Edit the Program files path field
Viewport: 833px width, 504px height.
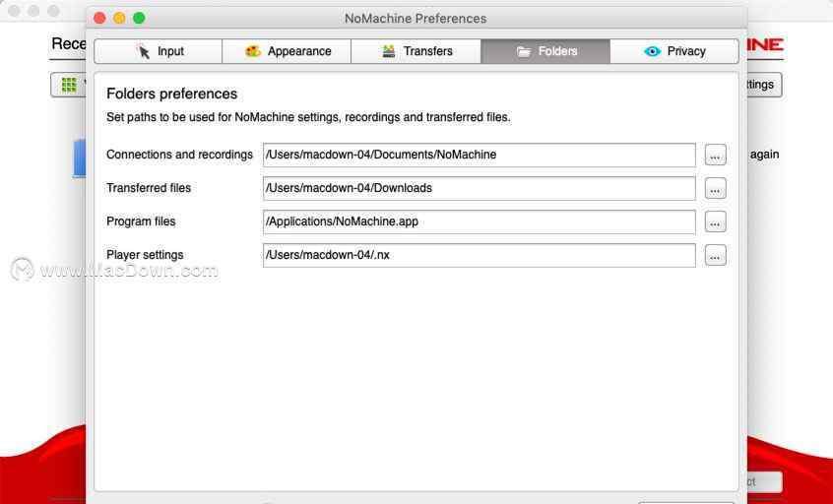pyautogui.click(x=480, y=222)
